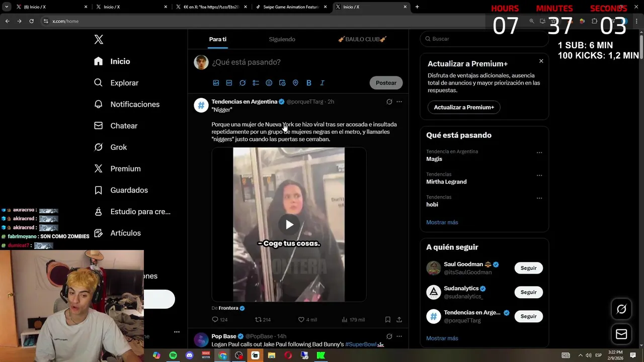644x362 pixels.
Task: Switch to the €€ en X browser tab
Action: click(211, 7)
